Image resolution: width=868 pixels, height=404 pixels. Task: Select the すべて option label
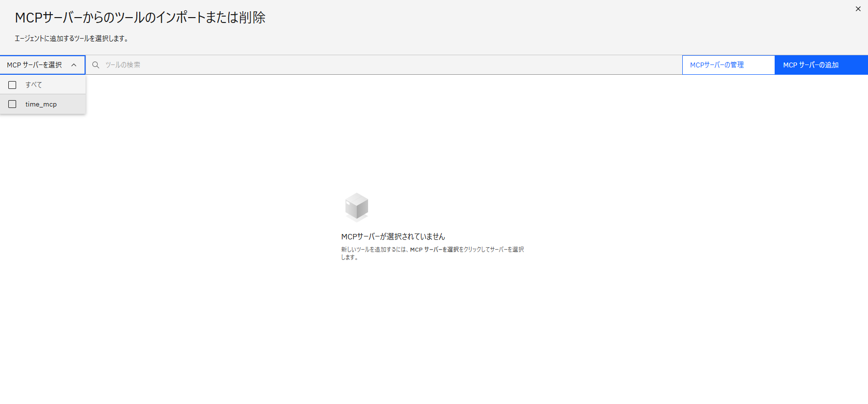pyautogui.click(x=34, y=85)
